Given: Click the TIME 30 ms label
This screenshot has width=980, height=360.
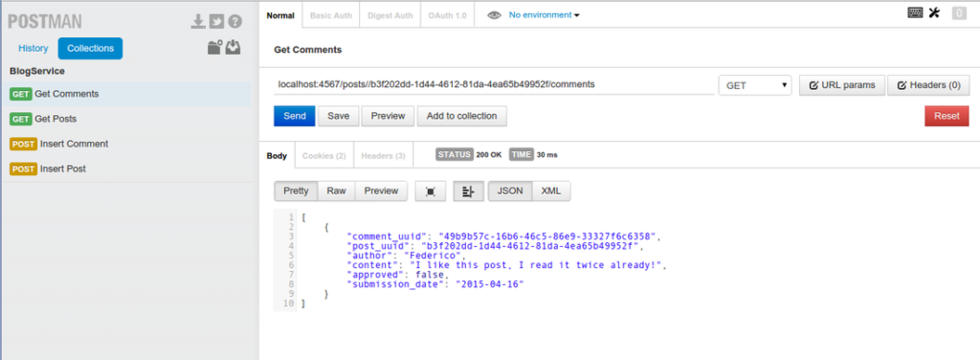Looking at the screenshot, I should pos(533,154).
